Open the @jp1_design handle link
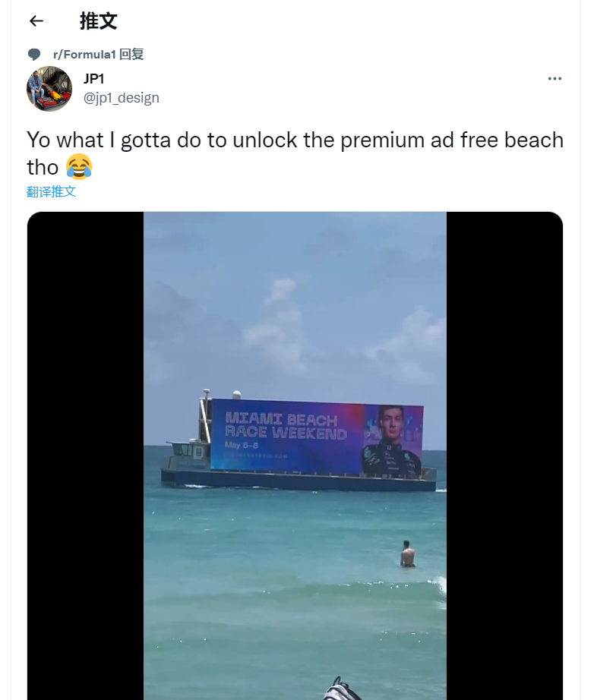The image size is (594, 700). click(x=121, y=98)
